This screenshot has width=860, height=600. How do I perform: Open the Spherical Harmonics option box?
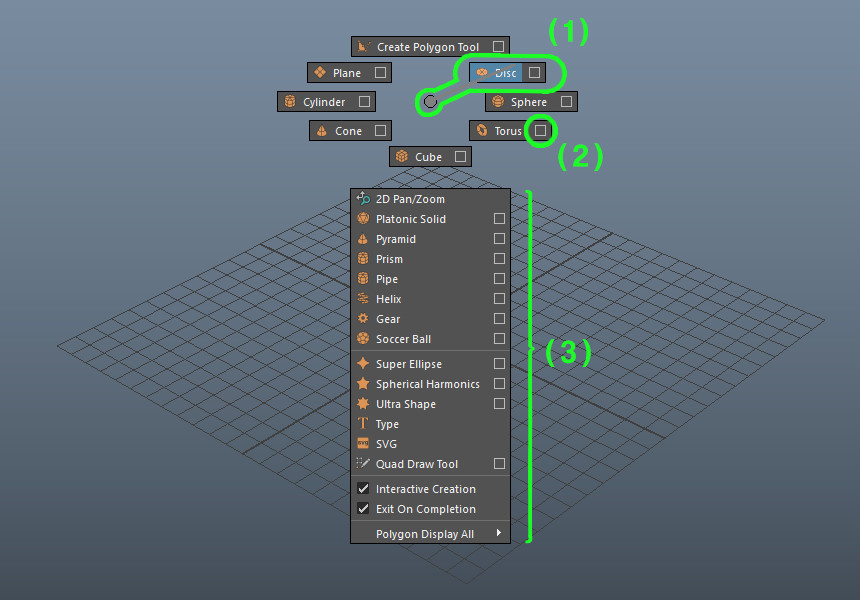pos(499,383)
